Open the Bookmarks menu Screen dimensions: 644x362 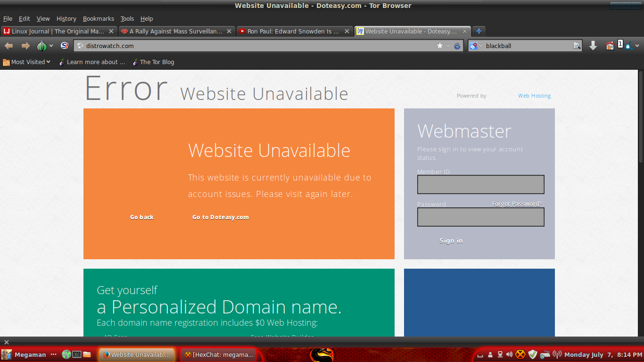(x=99, y=18)
